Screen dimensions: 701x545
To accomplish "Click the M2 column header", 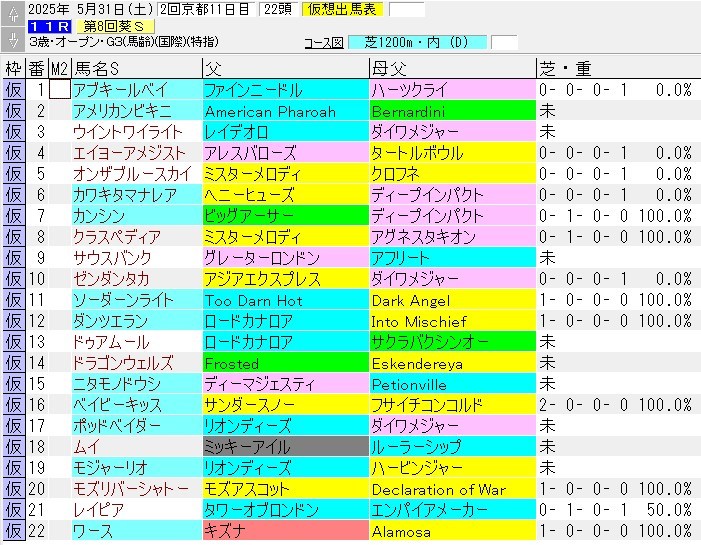I will pyautogui.click(x=59, y=69).
